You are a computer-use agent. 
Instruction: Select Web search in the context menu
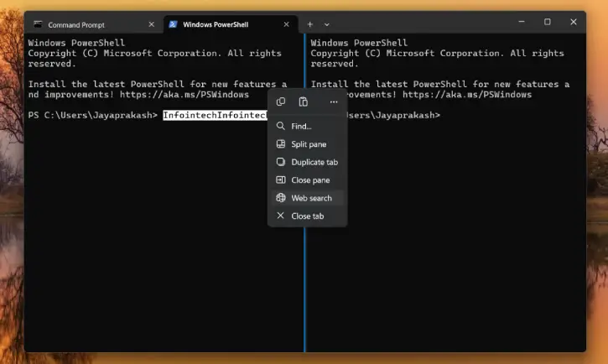310,198
